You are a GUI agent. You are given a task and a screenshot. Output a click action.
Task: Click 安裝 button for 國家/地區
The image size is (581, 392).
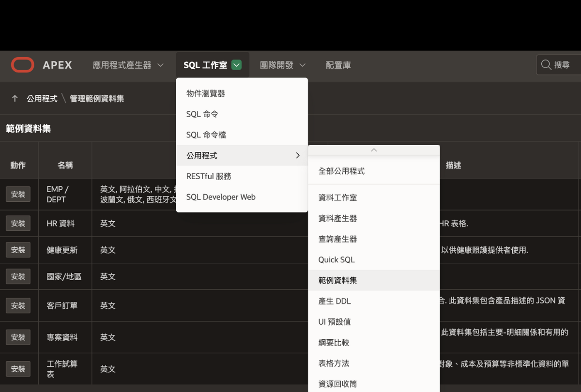[18, 276]
